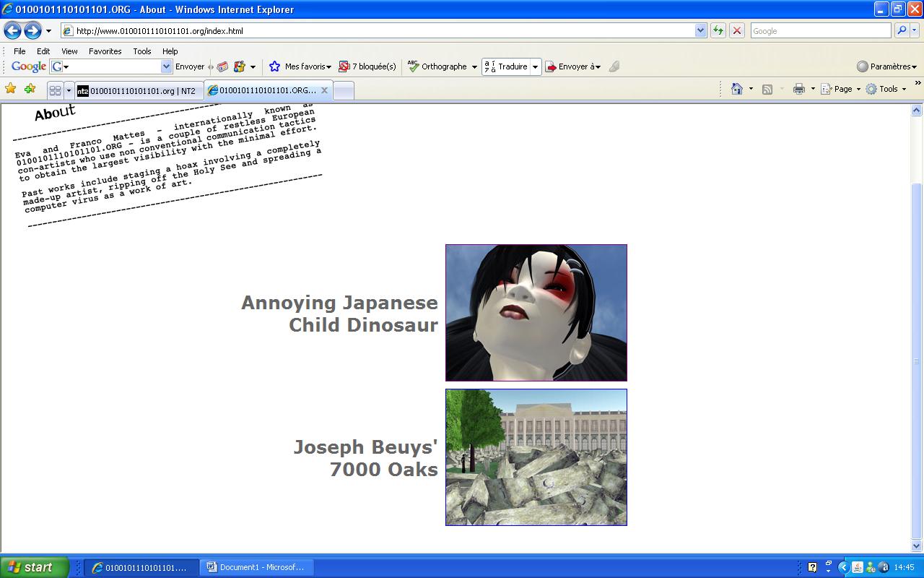The height and width of the screenshot is (578, 924).
Task: Open the View menu
Action: point(69,51)
